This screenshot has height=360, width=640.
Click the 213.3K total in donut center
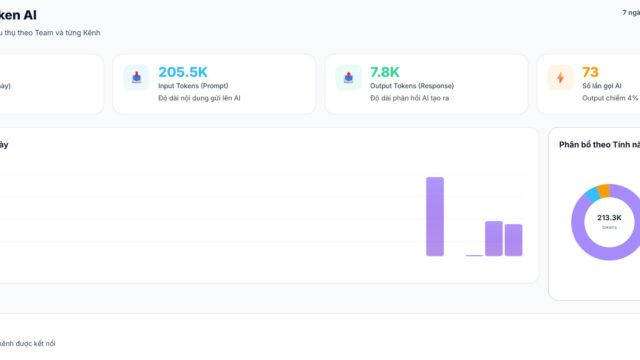(x=609, y=218)
